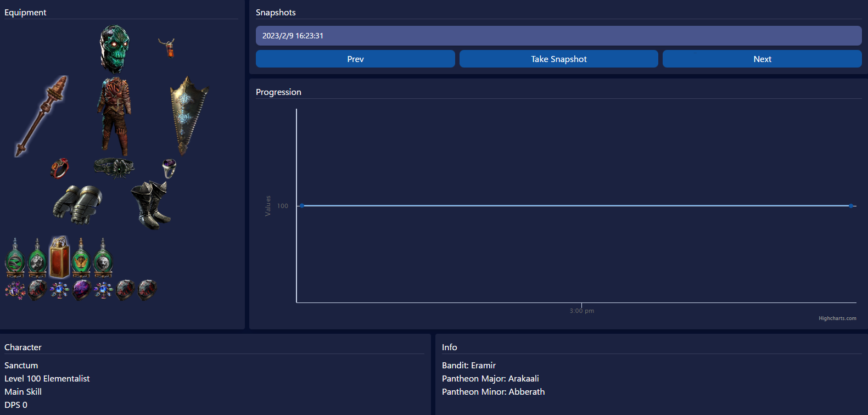Click the red lantern unique flask
Image resolution: width=868 pixels, height=415 pixels.
[x=59, y=257]
